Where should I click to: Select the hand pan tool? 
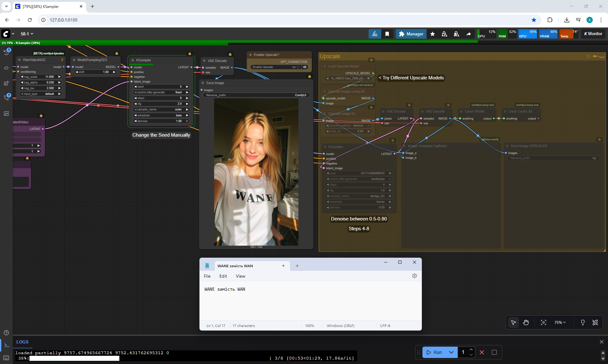point(526,322)
